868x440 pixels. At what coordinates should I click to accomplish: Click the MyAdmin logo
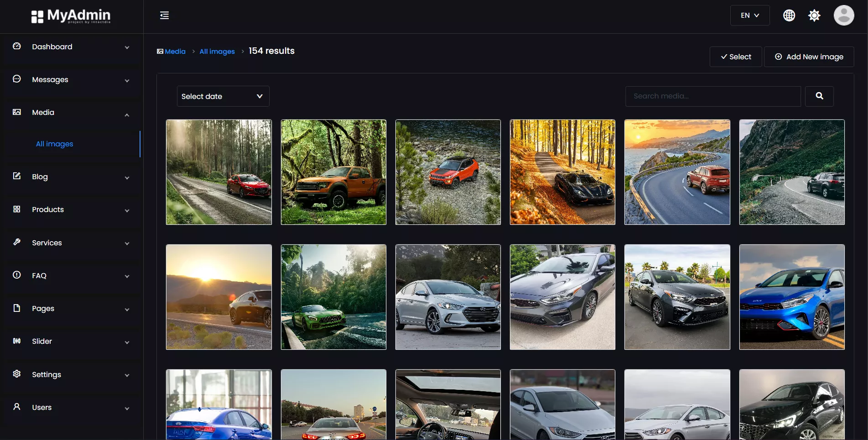tap(71, 16)
